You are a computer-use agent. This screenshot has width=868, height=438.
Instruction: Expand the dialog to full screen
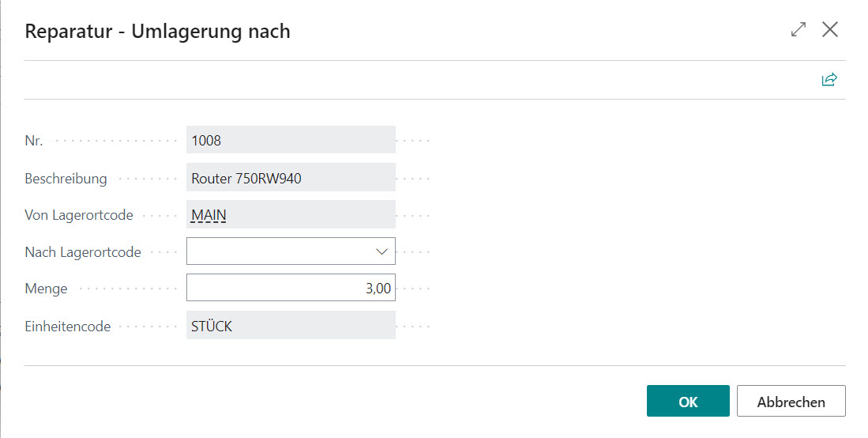tap(798, 30)
